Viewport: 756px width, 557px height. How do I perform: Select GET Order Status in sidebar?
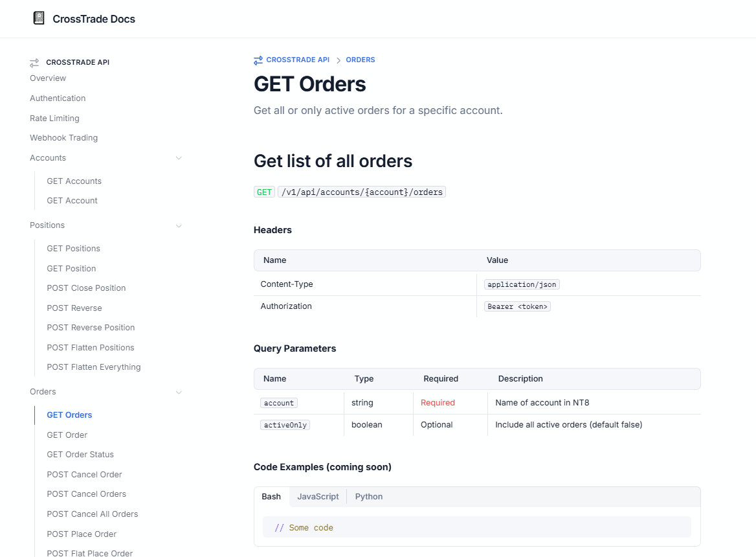pyautogui.click(x=80, y=454)
